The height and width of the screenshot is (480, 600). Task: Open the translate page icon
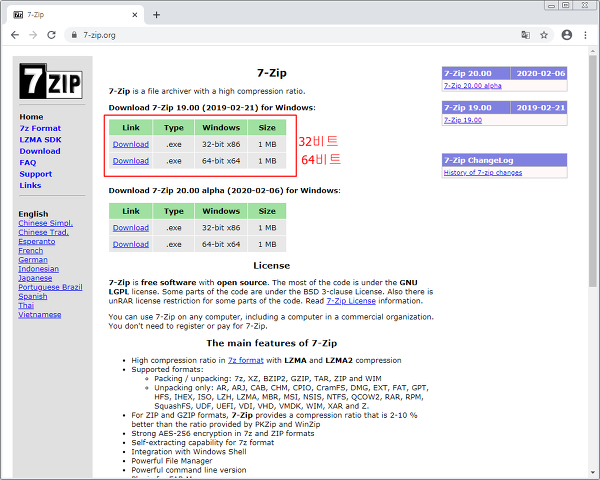[525, 35]
